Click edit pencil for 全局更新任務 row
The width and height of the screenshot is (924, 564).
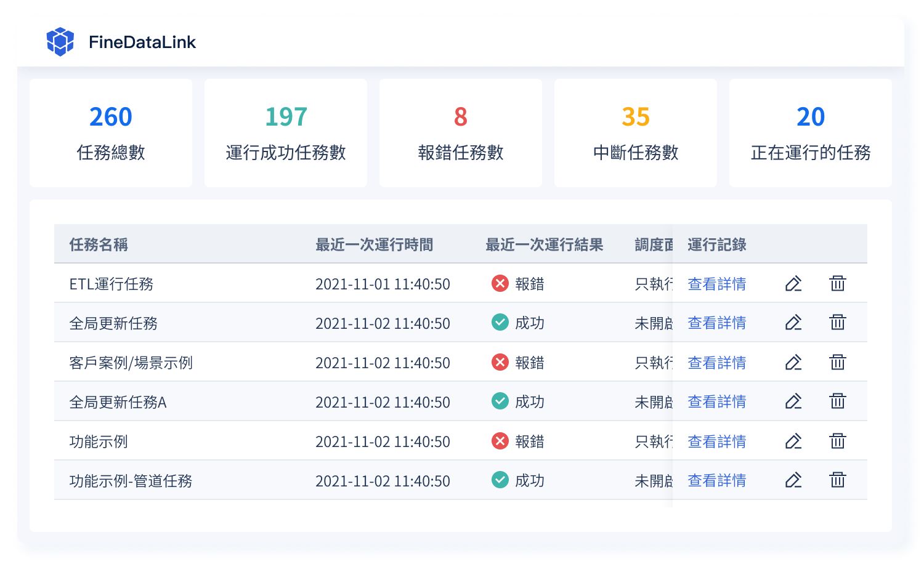point(793,322)
